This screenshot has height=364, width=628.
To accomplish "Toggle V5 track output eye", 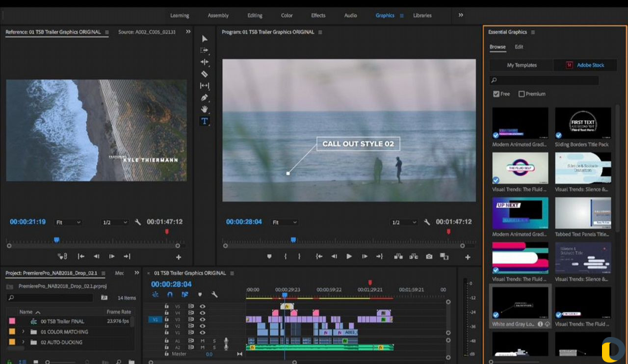I will tap(202, 306).
